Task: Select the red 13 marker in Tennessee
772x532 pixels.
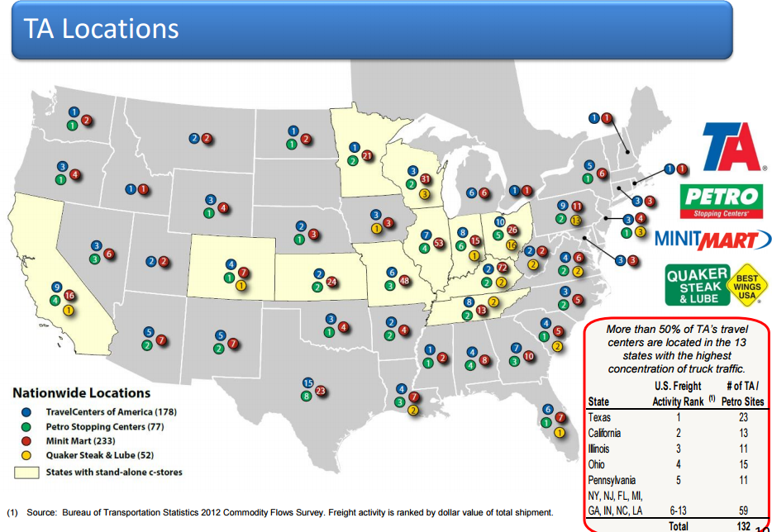Action: coord(482,310)
